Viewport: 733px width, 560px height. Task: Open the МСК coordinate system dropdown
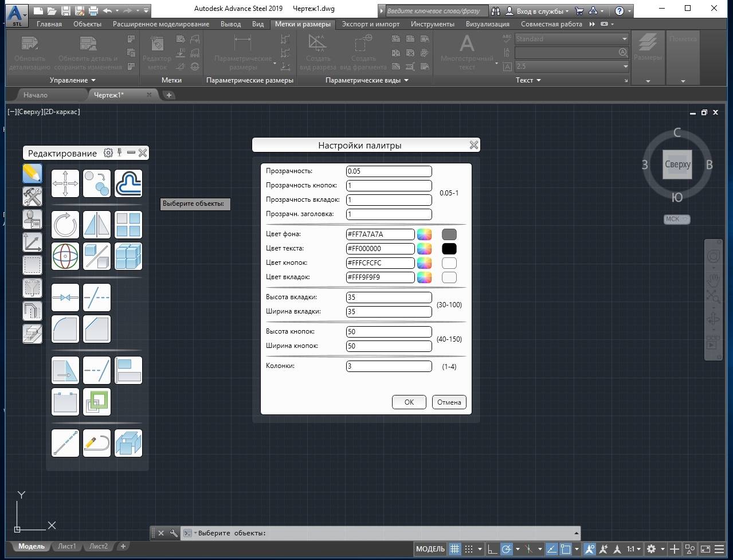point(677,219)
